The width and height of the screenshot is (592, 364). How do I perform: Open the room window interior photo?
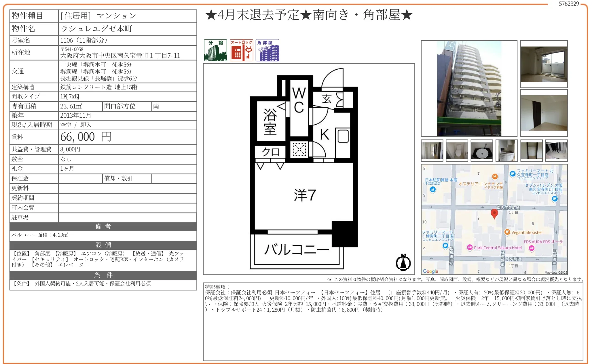point(544,64)
